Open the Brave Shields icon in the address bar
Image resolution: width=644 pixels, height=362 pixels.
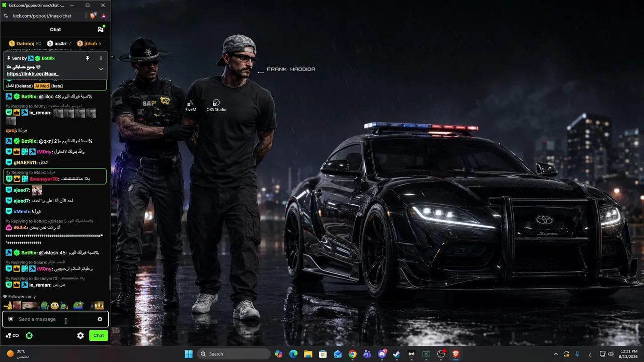[93, 16]
